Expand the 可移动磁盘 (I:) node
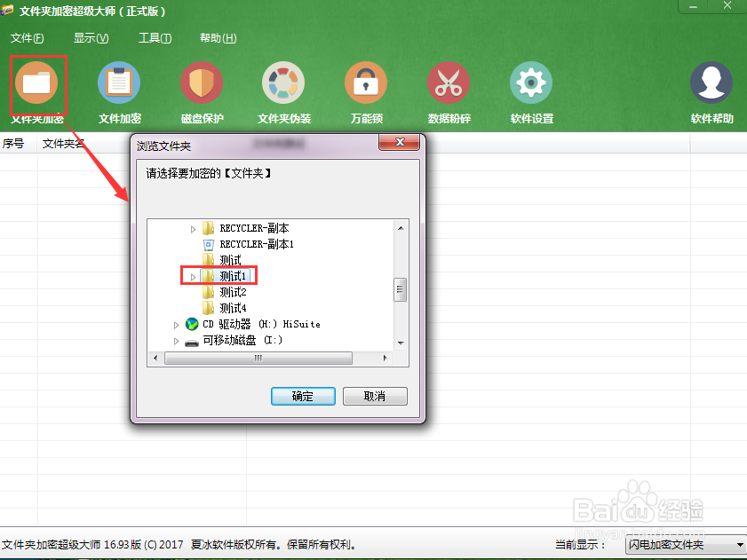The height and width of the screenshot is (560, 747). coord(176,341)
